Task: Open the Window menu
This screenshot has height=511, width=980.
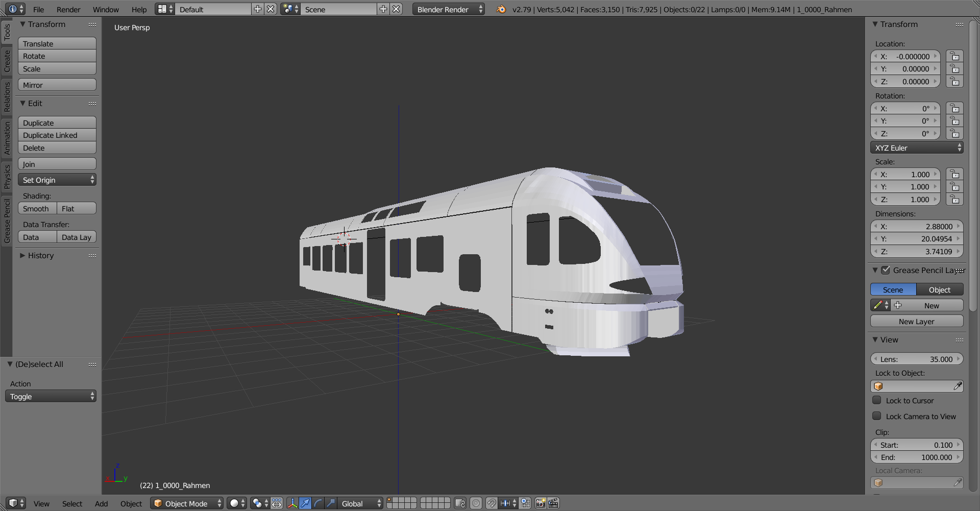Action: (x=106, y=9)
